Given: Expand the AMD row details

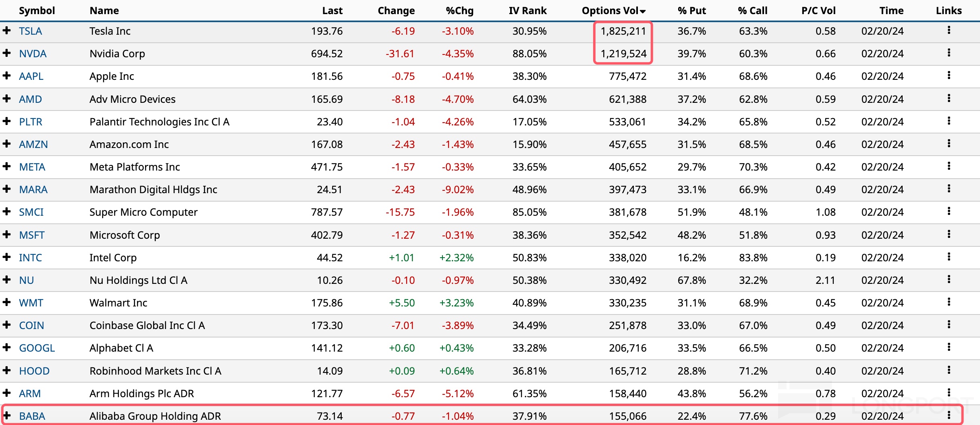Looking at the screenshot, I should 6,98.
